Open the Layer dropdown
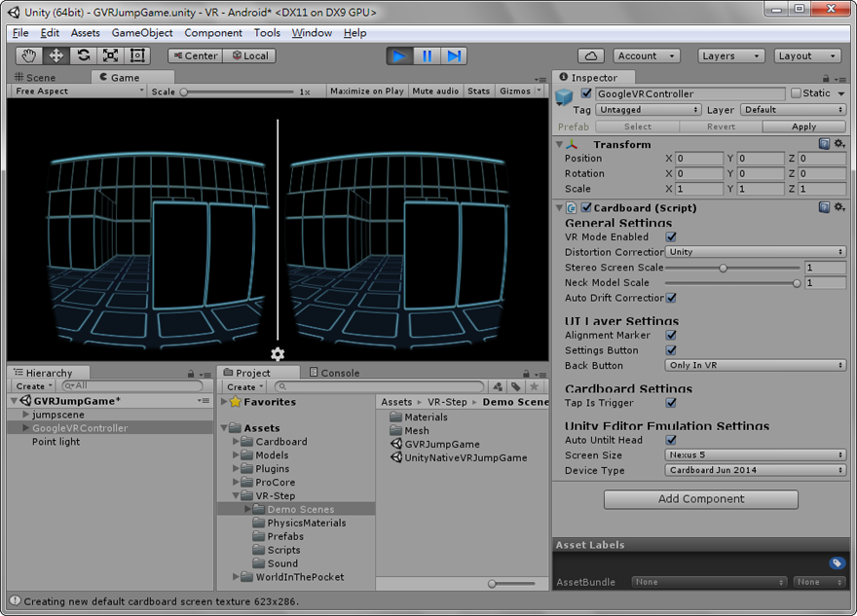857x616 pixels. coord(793,110)
